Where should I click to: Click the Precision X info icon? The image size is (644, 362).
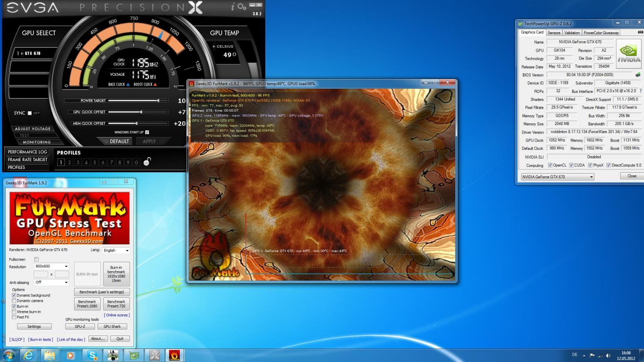pos(233,7)
